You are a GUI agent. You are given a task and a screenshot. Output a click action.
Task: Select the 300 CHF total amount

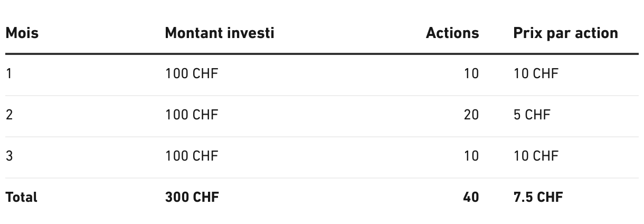tap(192, 197)
